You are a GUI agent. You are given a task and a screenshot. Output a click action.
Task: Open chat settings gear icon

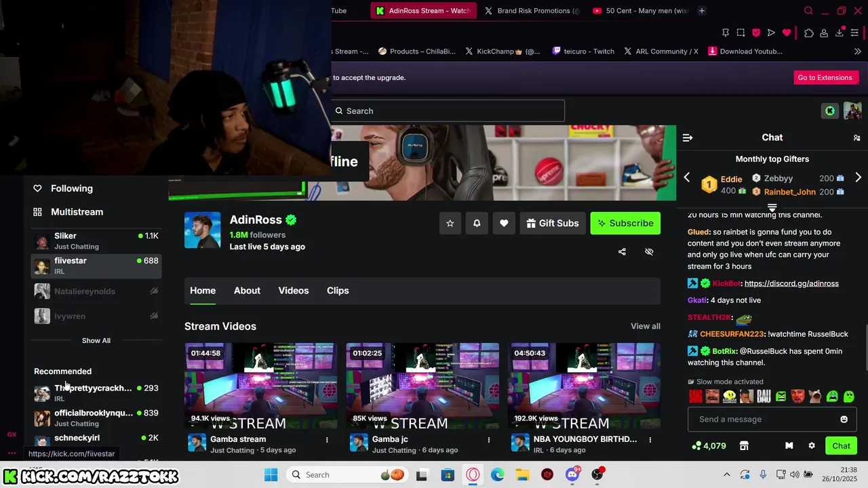tap(812, 445)
